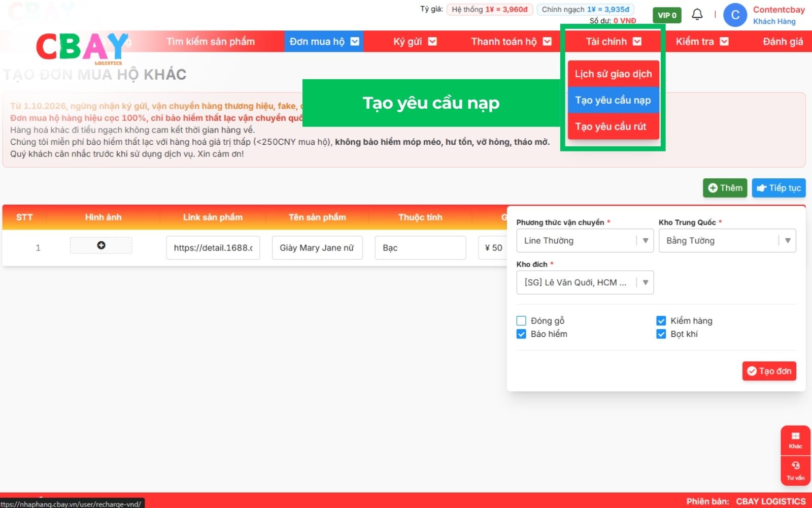This screenshot has height=508, width=812.
Task: Click the VIP 0 badge
Action: 667,15
